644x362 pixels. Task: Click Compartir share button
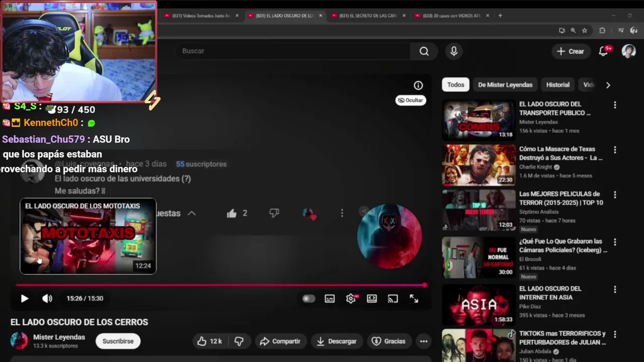pos(280,341)
